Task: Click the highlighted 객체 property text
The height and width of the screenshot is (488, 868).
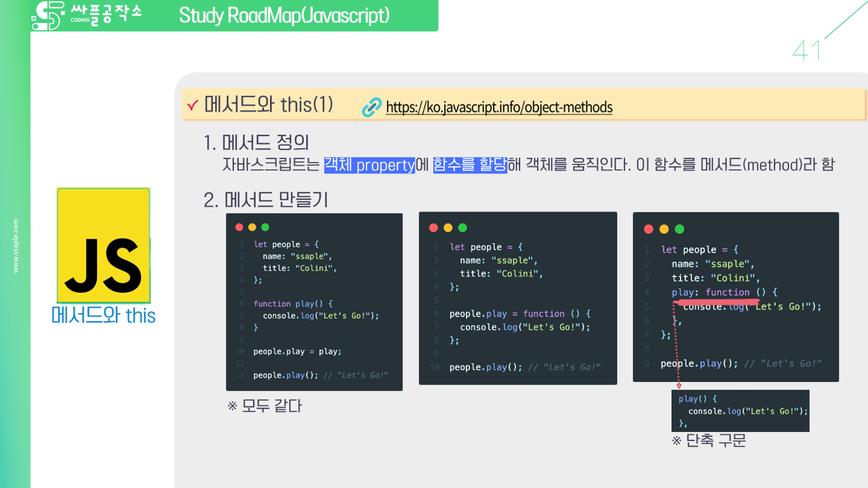Action: tap(369, 165)
